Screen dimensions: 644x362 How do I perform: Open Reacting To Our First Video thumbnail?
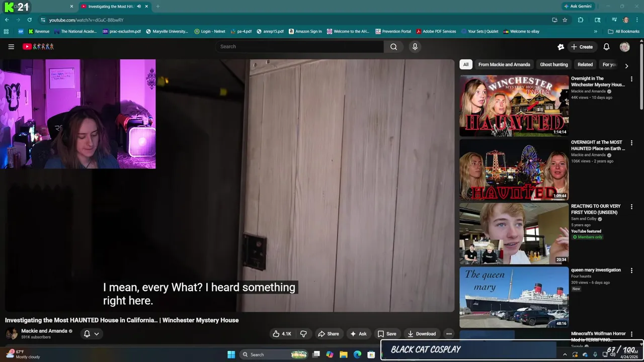(514, 233)
